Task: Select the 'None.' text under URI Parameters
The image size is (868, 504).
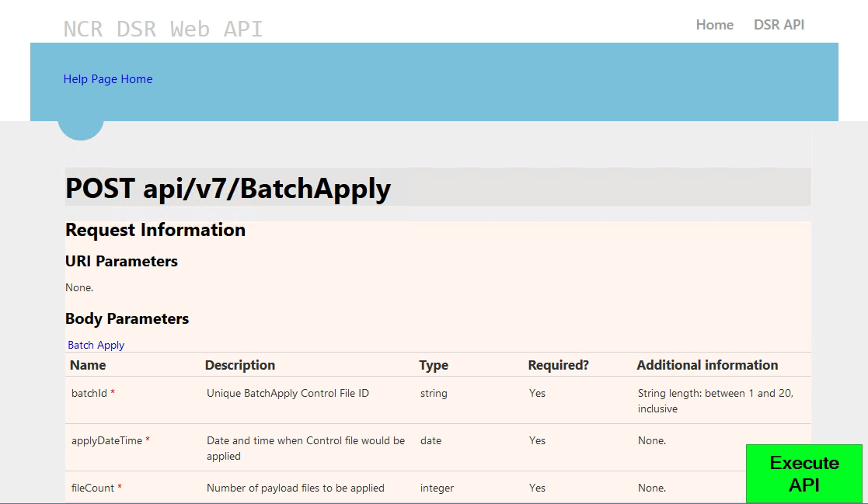Action: pos(79,287)
